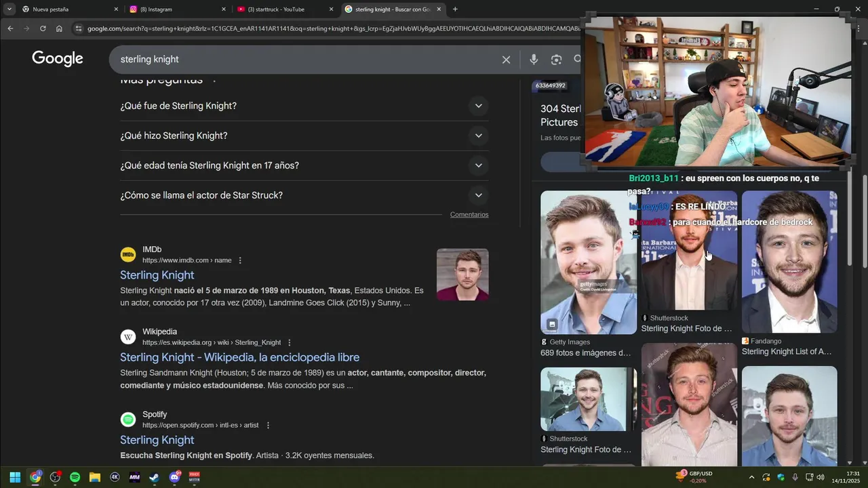Open the Getty Images photo thumbnail
The height and width of the screenshot is (488, 868).
tap(589, 262)
